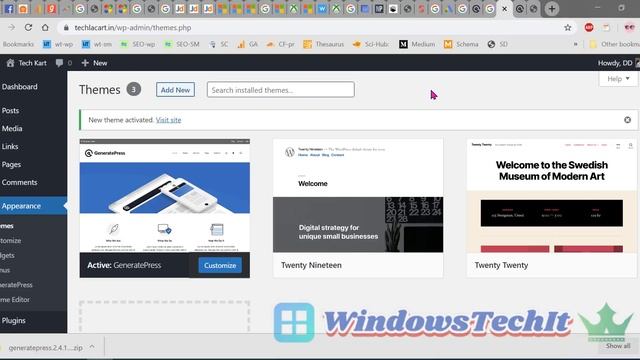Image resolution: width=640 pixels, height=360 pixels.
Task: Bookmark this page with the star icon
Action: [x=568, y=27]
